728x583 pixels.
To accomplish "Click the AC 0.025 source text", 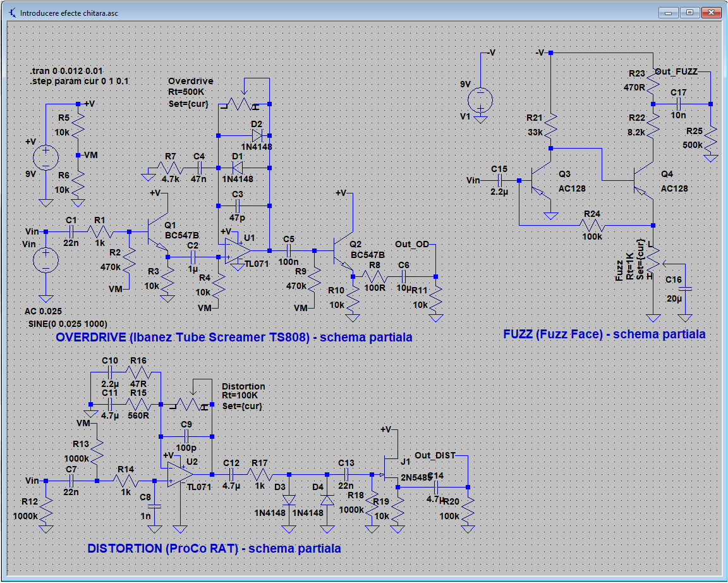I will click(x=43, y=311).
